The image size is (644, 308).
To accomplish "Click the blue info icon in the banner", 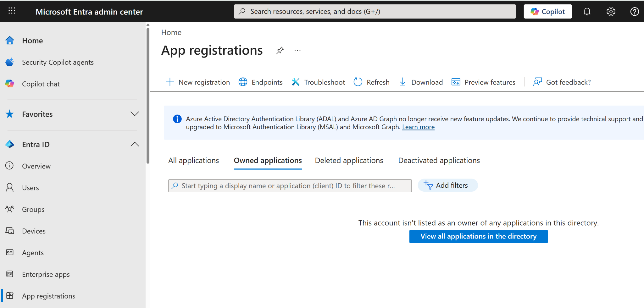I will [177, 119].
